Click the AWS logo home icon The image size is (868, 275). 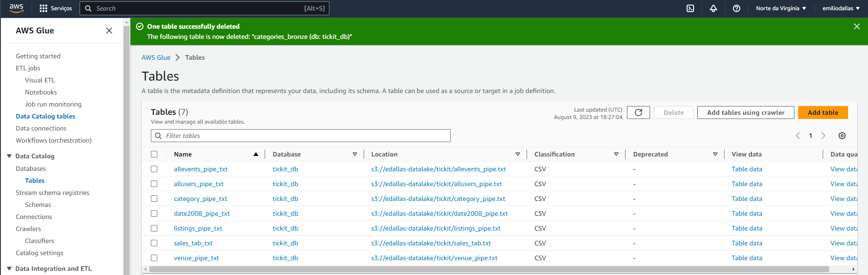pyautogui.click(x=16, y=8)
